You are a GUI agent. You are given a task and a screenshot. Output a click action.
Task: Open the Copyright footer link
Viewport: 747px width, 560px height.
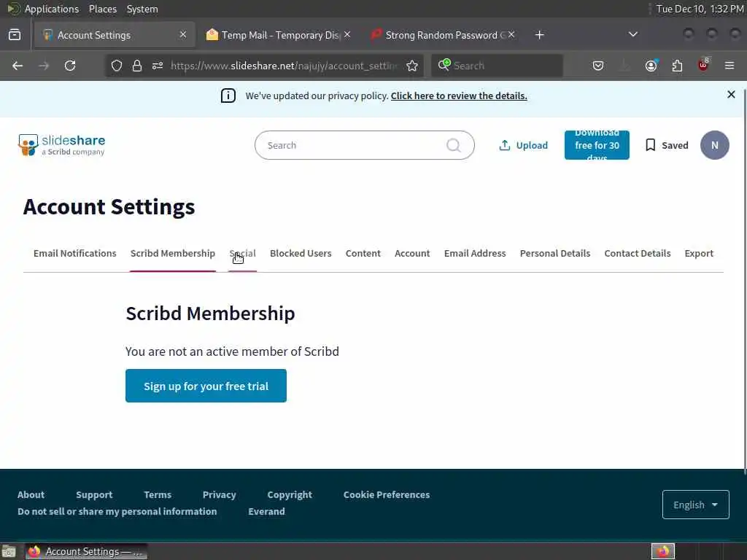(x=290, y=495)
